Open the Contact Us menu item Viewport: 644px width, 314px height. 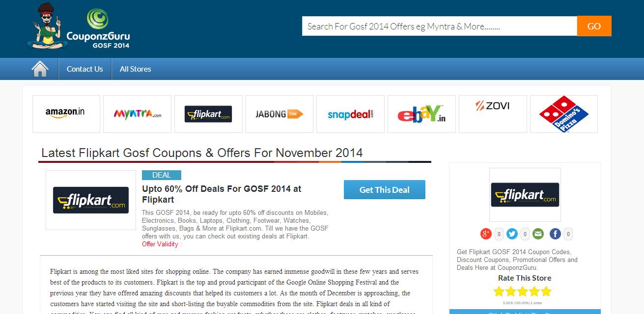coord(85,69)
